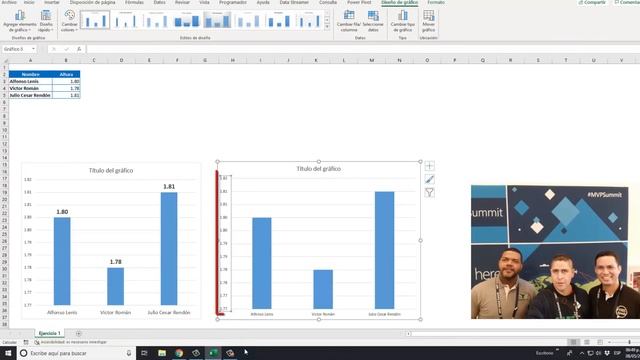Switch to Page Layout view in status bar

tap(587, 342)
